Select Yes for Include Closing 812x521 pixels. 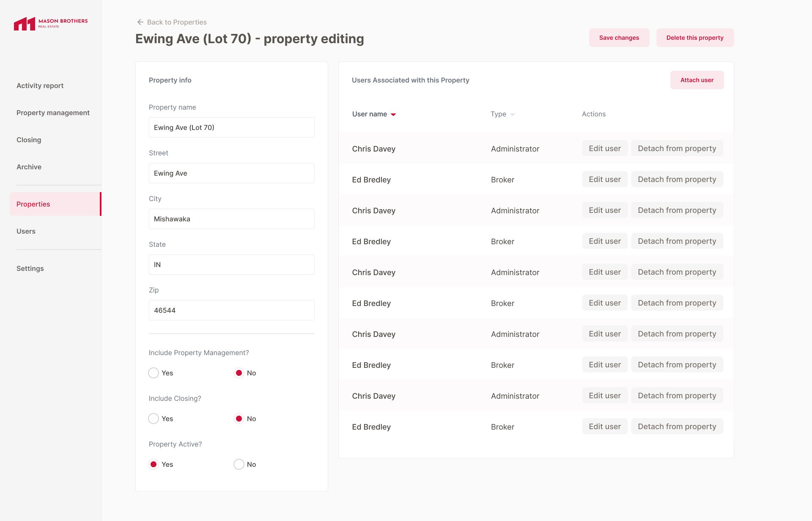154,419
